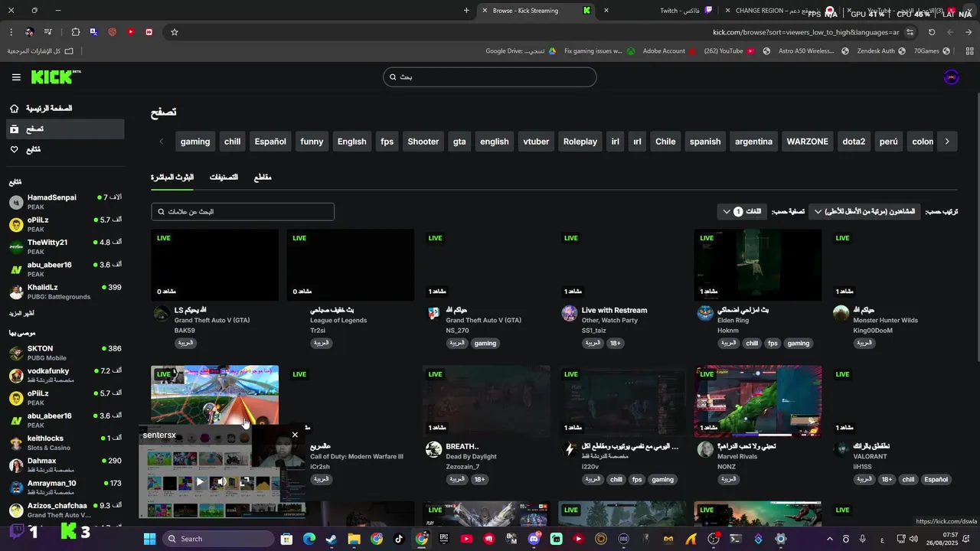
Task: Select the vtuber tag chip
Action: [x=536, y=142]
